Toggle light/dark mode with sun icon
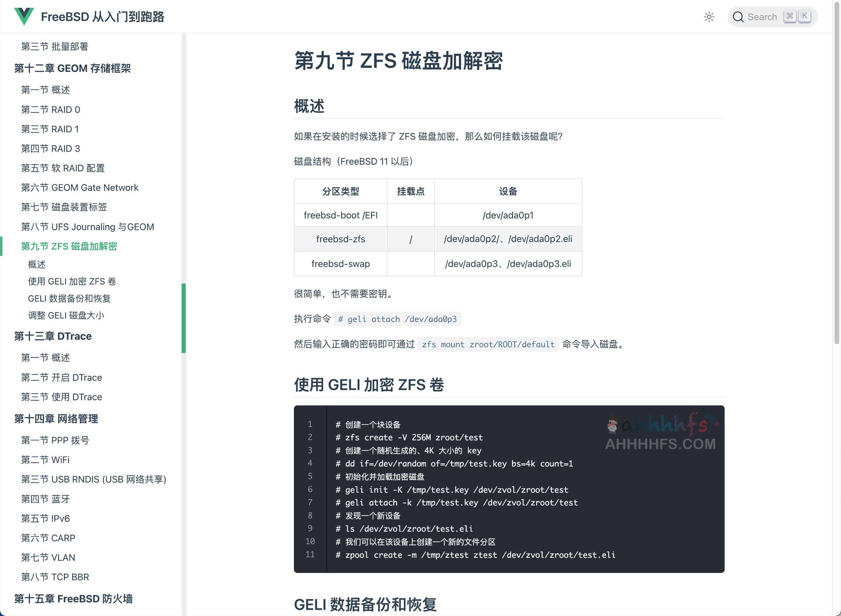Screen dimensions: 841x616 click(709, 16)
